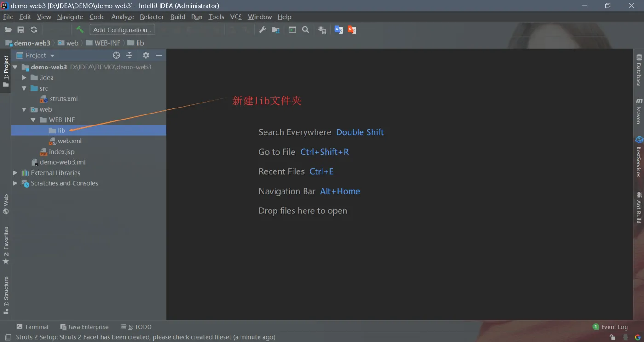
Task: Open the 6: TODO tool window
Action: point(136,327)
